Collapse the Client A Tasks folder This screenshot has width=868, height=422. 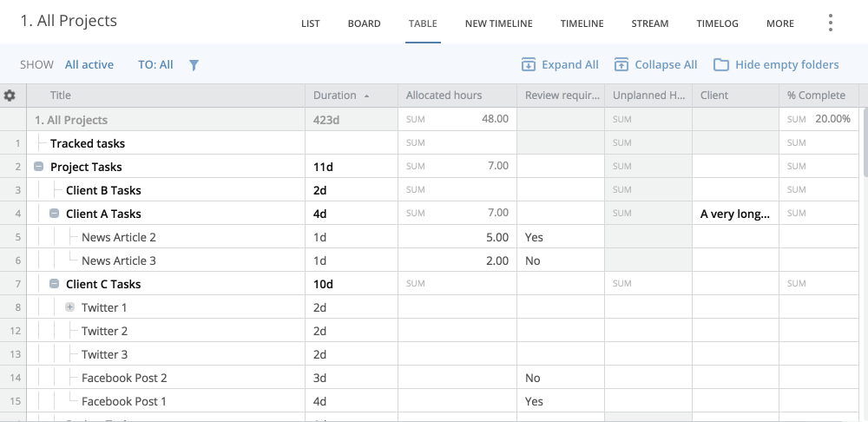(54, 214)
